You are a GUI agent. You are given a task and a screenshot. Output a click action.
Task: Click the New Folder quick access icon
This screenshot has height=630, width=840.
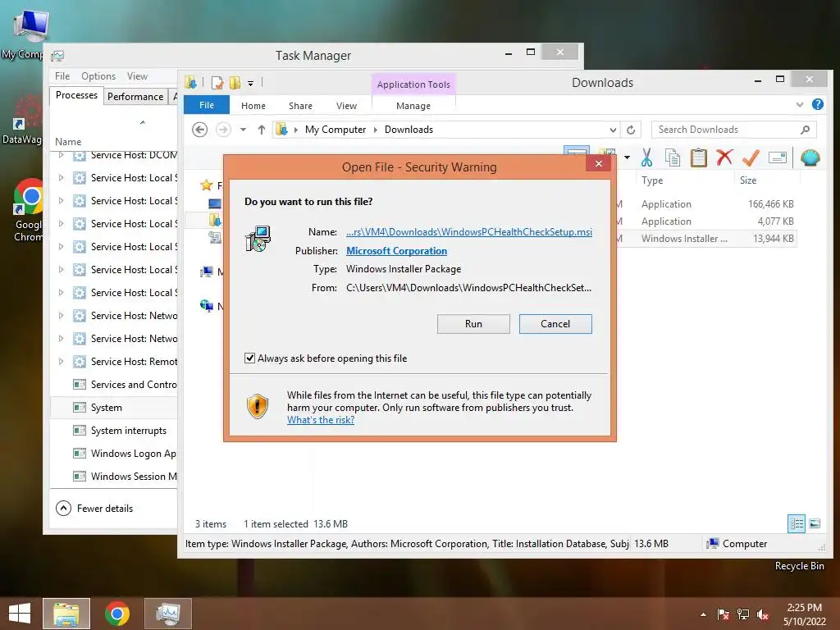235,83
